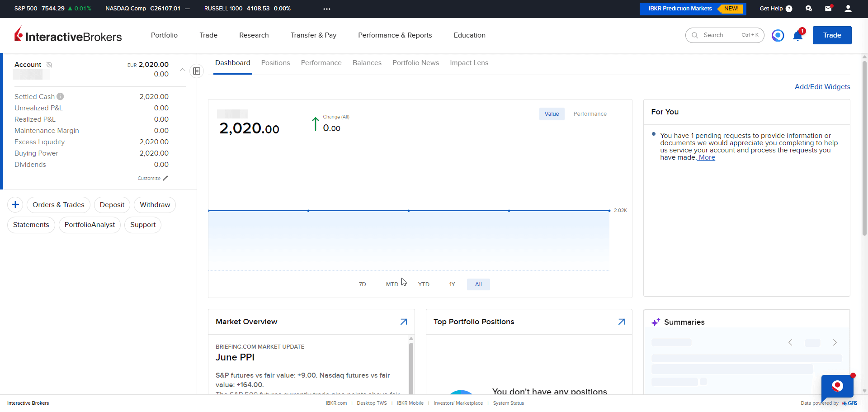Click the last data point on value chart
868x412 pixels.
click(609, 211)
